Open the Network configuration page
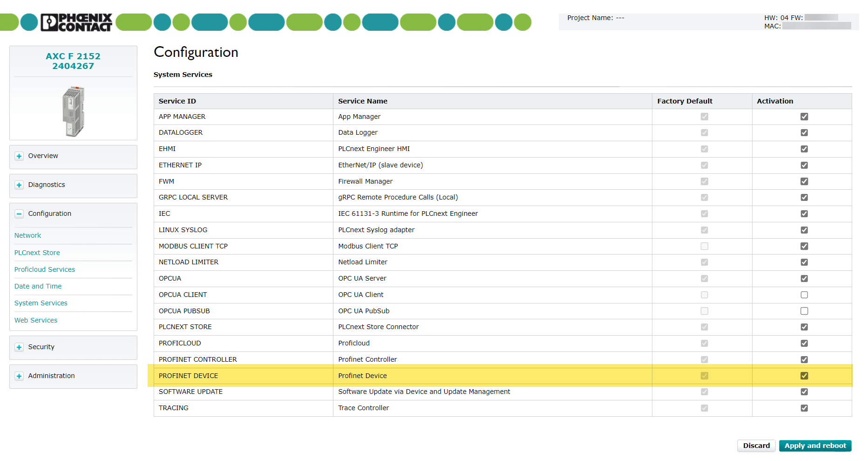 (27, 235)
